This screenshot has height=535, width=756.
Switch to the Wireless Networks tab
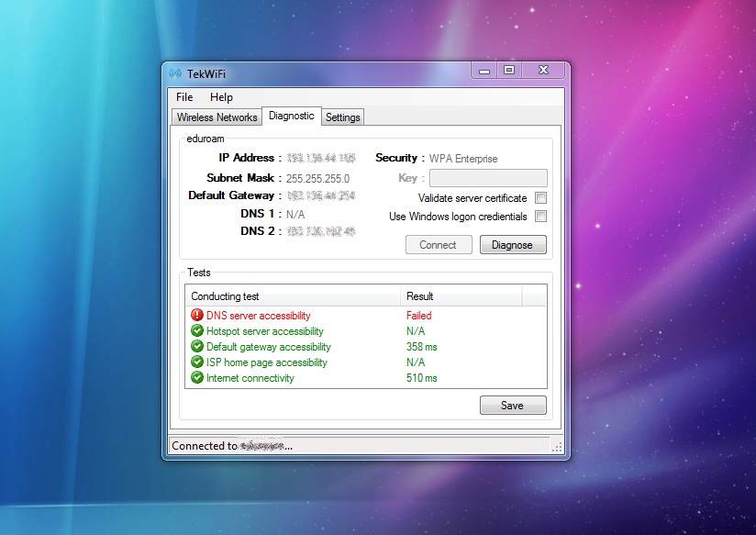coord(217,117)
